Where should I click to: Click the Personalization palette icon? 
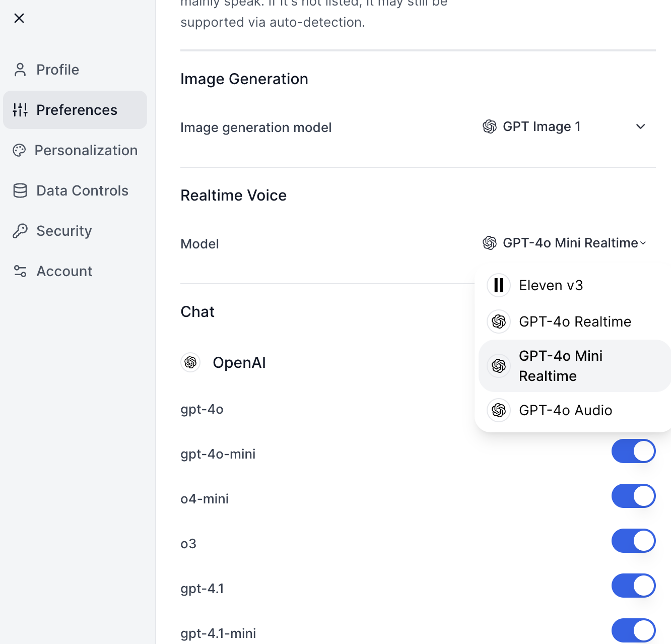(x=19, y=150)
